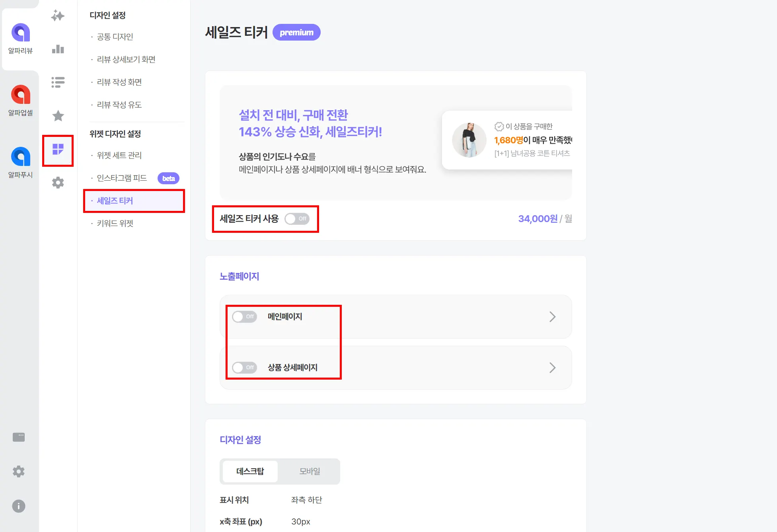
Task: Open the 키워드 위젯 menu item
Action: point(115,224)
